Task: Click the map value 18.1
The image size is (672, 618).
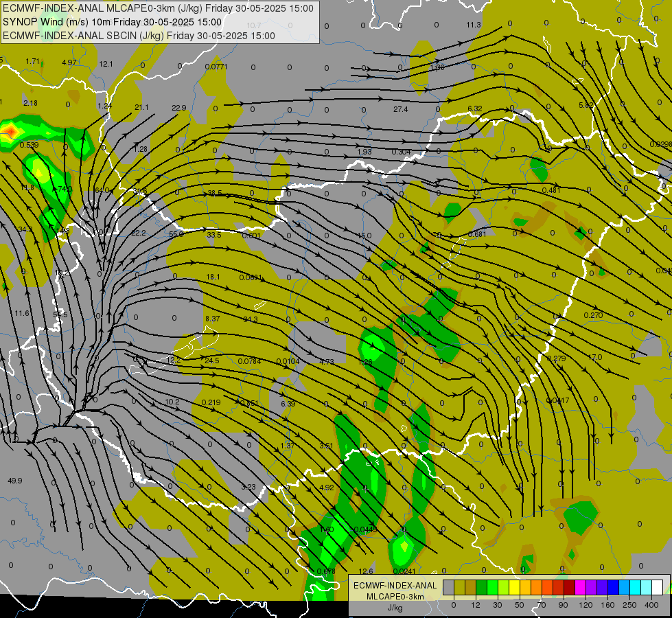Action: coord(213,277)
